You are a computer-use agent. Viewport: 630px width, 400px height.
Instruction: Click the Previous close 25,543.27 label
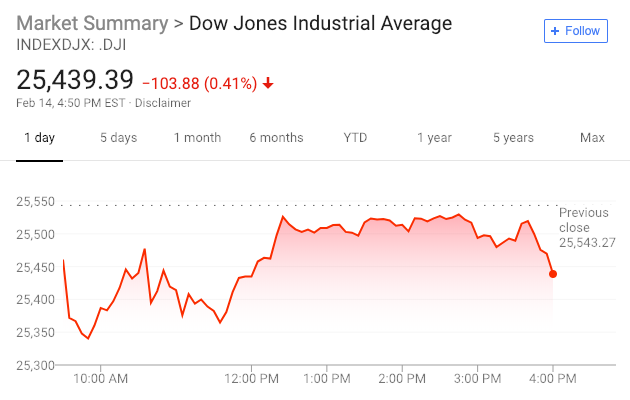point(586,228)
